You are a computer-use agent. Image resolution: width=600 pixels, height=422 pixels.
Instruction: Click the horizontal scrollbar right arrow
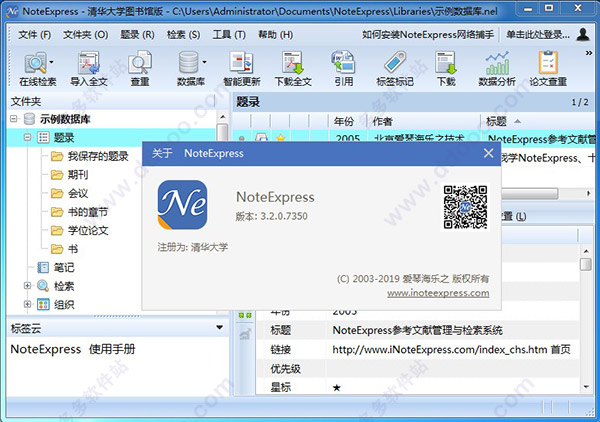[x=589, y=194]
